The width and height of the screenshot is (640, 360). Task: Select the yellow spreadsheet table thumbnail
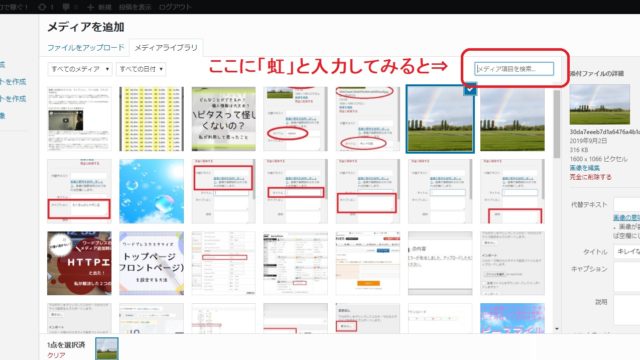[x=151, y=119]
